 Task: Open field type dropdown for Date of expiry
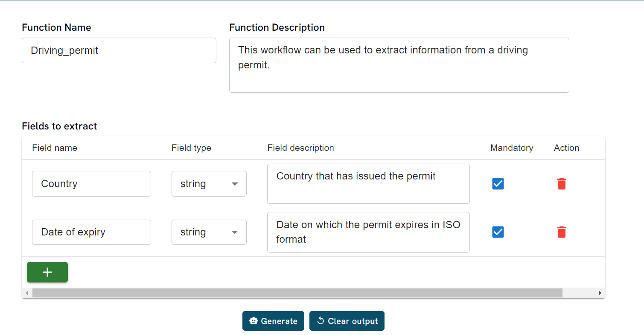coord(209,232)
